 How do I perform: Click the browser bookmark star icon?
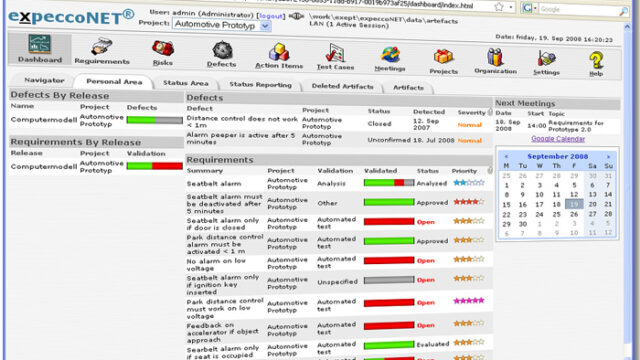pyautogui.click(x=499, y=7)
